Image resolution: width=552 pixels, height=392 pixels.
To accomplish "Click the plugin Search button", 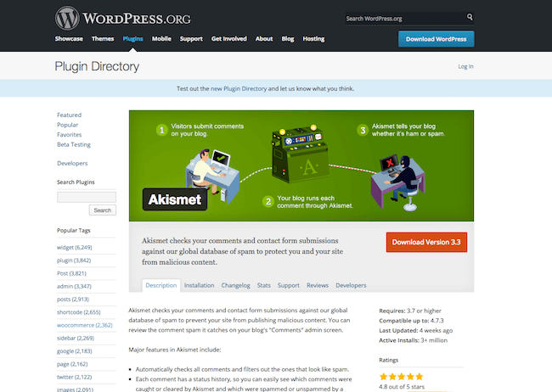I will [x=103, y=210].
